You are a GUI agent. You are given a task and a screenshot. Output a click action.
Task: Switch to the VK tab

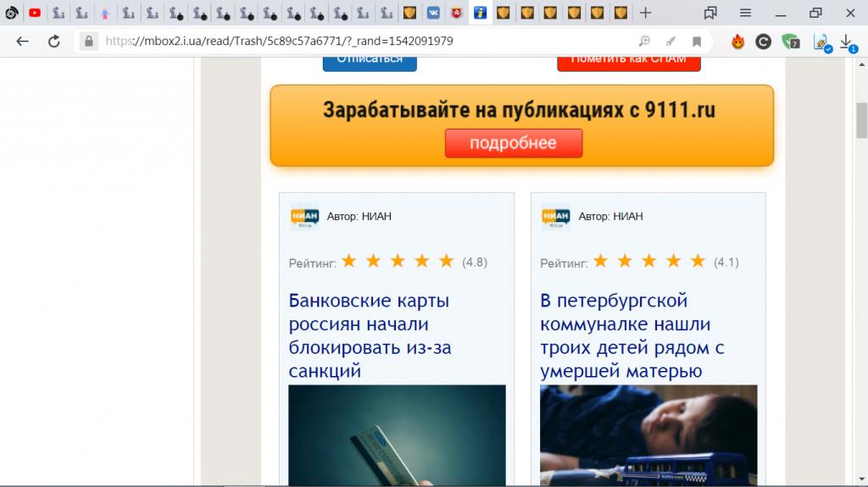(x=433, y=13)
